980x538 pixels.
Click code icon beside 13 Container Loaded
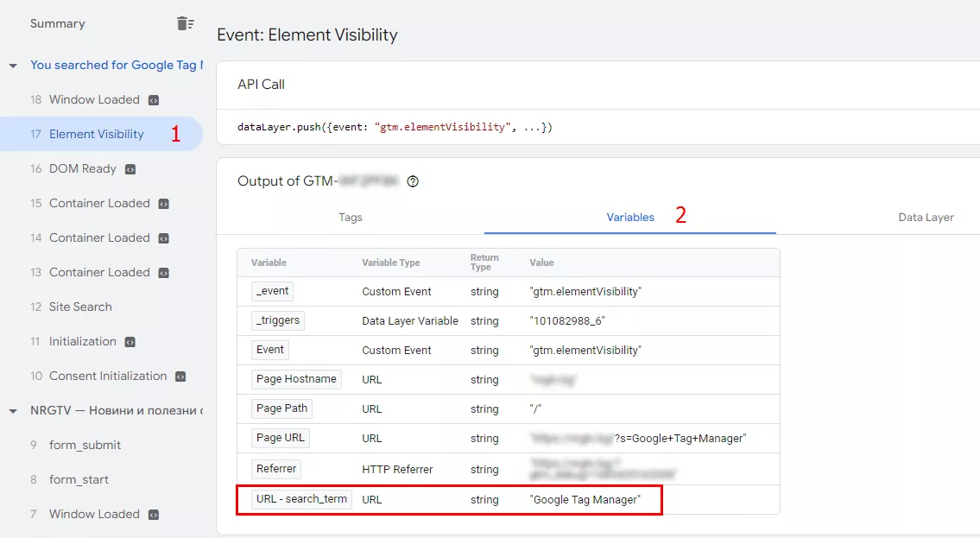coord(164,273)
